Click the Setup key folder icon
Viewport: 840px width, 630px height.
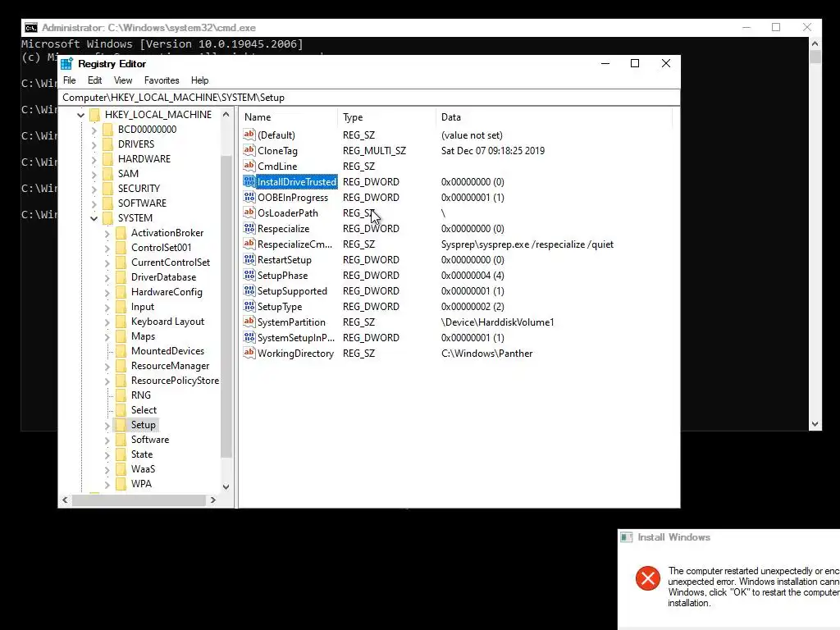(x=121, y=425)
